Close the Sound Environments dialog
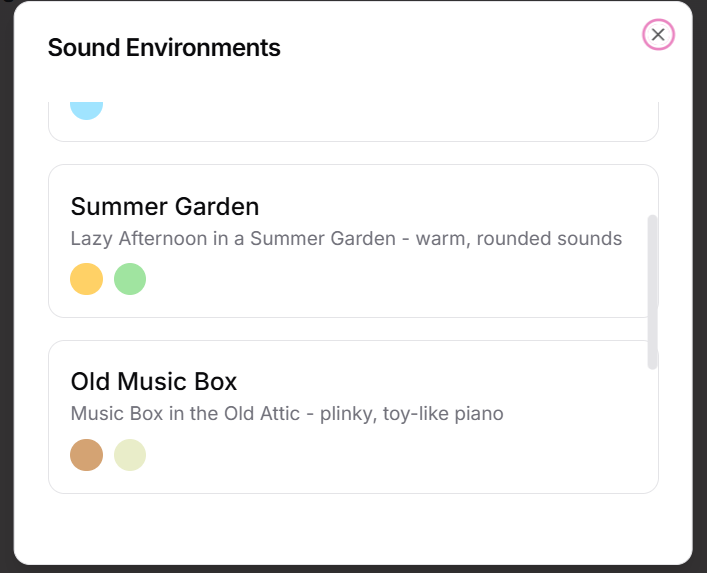Image resolution: width=707 pixels, height=573 pixels. [x=658, y=35]
